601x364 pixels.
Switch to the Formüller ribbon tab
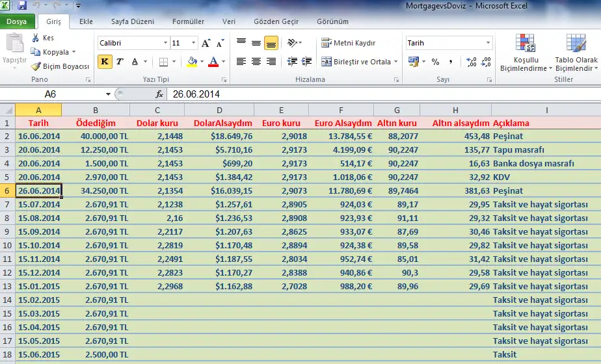(188, 21)
